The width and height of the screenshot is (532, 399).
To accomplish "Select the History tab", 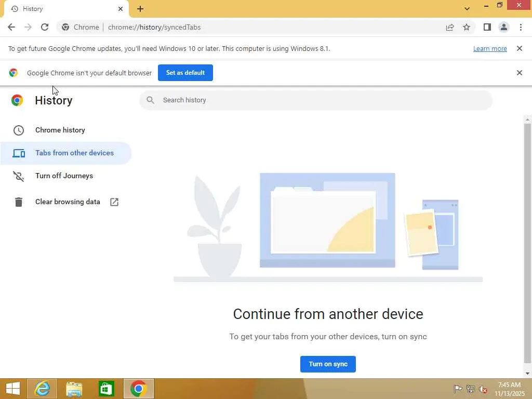I will click(66, 9).
